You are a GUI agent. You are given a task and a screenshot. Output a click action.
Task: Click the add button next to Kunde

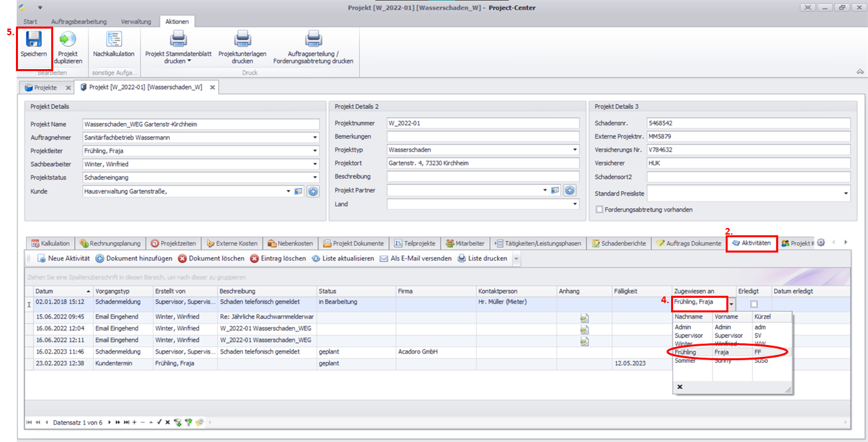click(x=313, y=191)
